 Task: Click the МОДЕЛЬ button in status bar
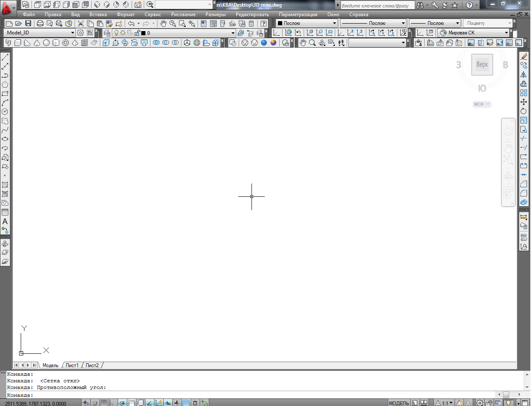click(399, 403)
